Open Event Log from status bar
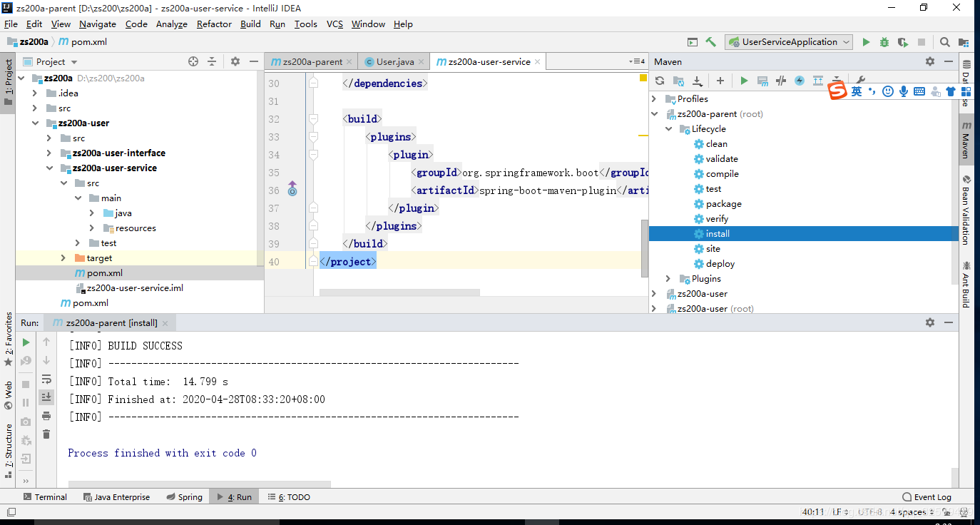The width and height of the screenshot is (980, 525). (x=927, y=497)
